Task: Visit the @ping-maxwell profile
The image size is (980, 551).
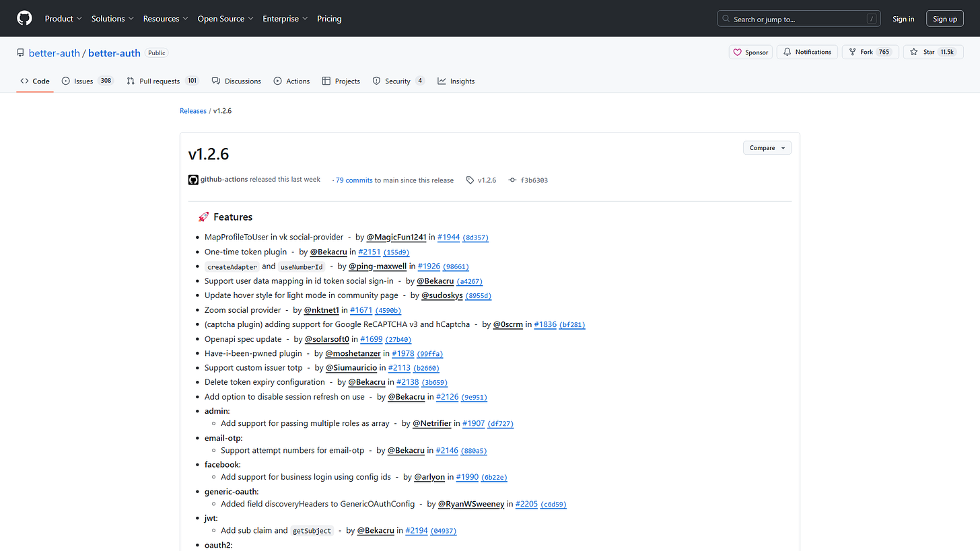Action: coord(378,266)
